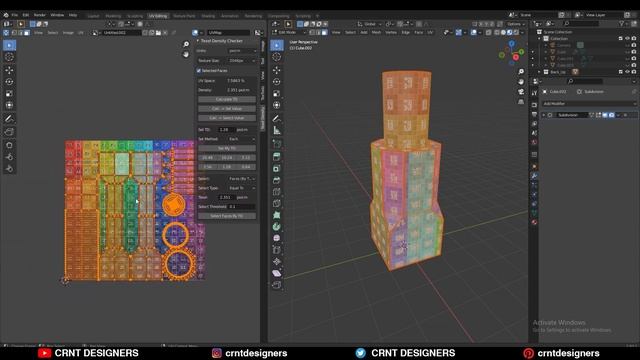Open the Select faces-by dropdown
640x360 pixels.
click(242, 179)
